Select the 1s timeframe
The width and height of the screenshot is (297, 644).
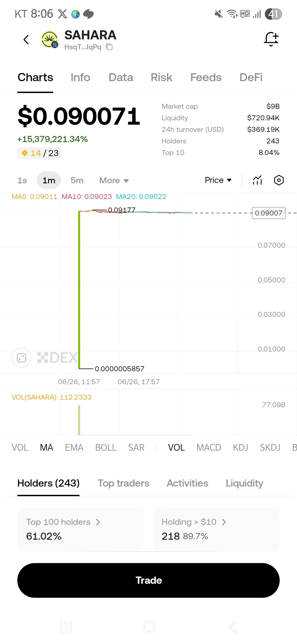pos(22,181)
